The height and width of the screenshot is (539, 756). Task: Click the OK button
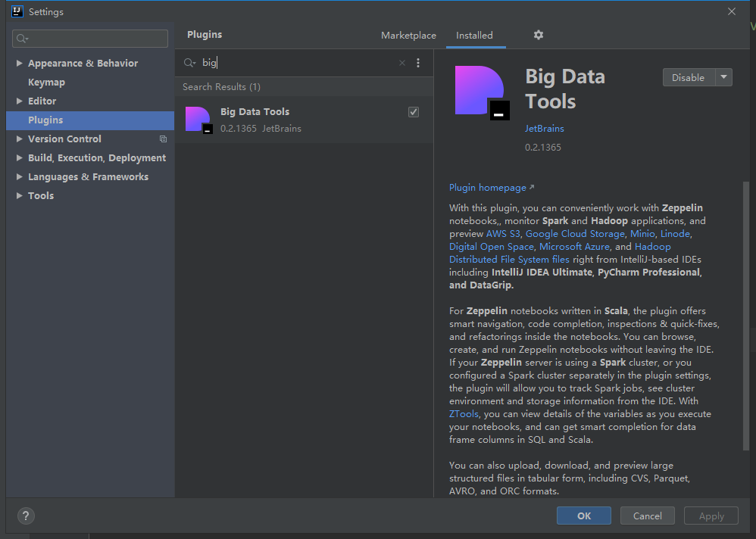click(x=584, y=516)
